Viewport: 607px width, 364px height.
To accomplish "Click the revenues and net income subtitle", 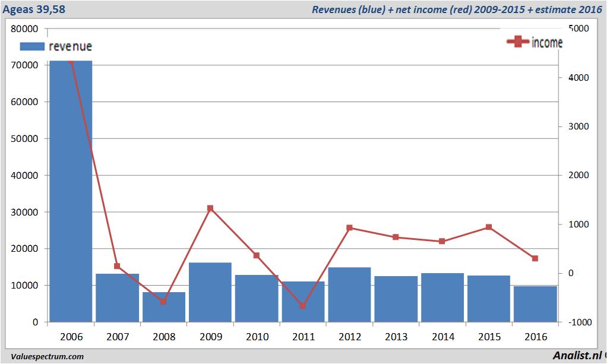I will tap(457, 10).
